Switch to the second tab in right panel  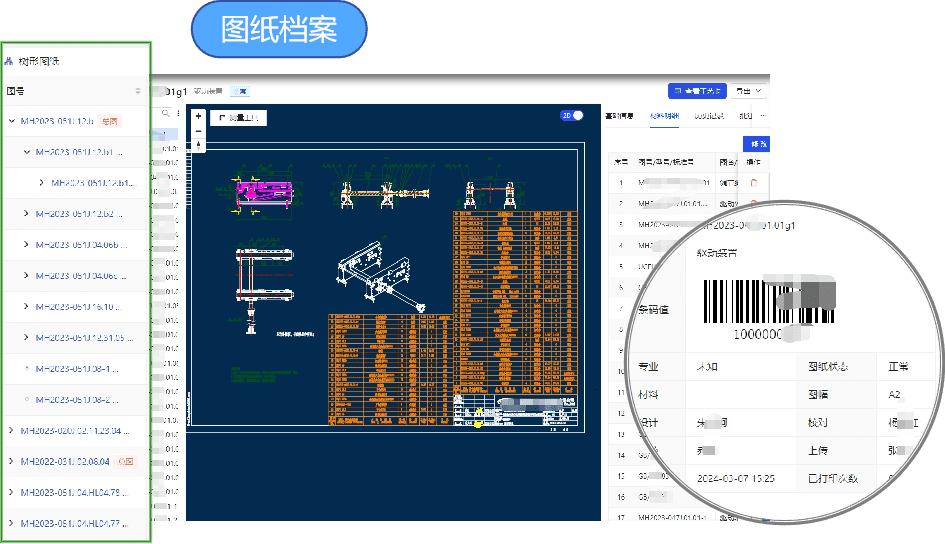(x=664, y=116)
